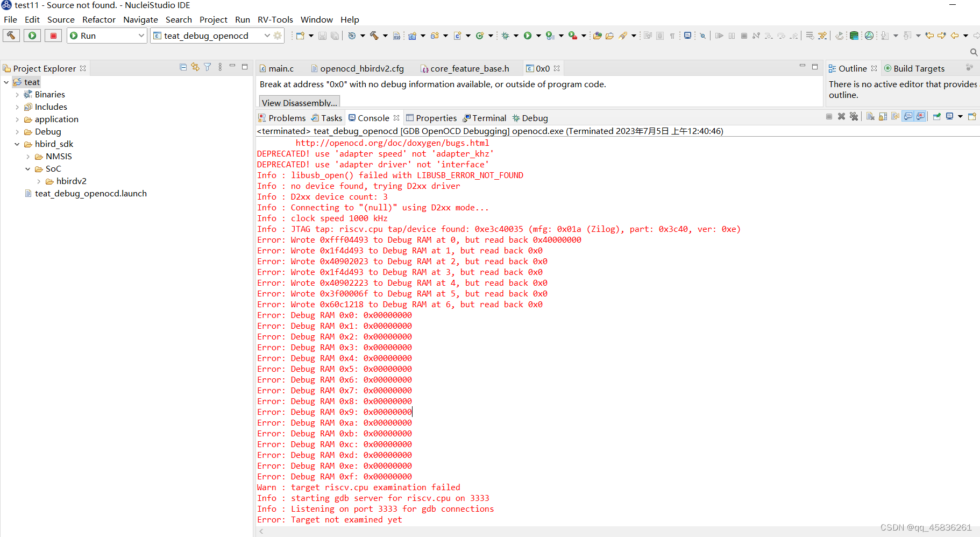Click the View Disassembly button

(299, 102)
